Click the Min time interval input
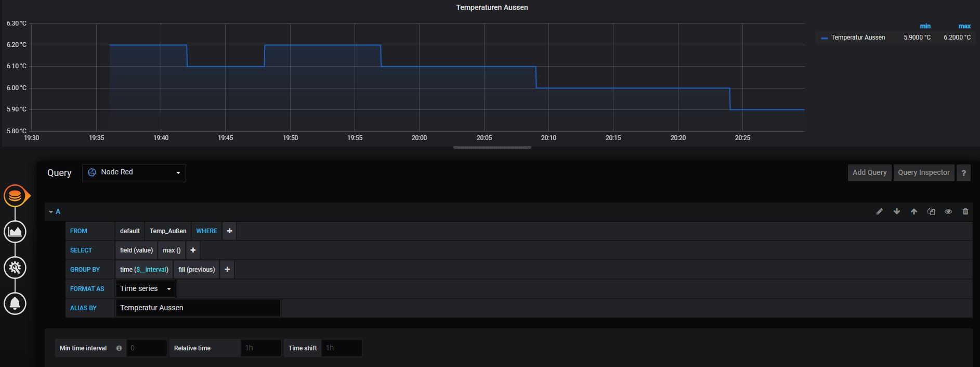 146,348
